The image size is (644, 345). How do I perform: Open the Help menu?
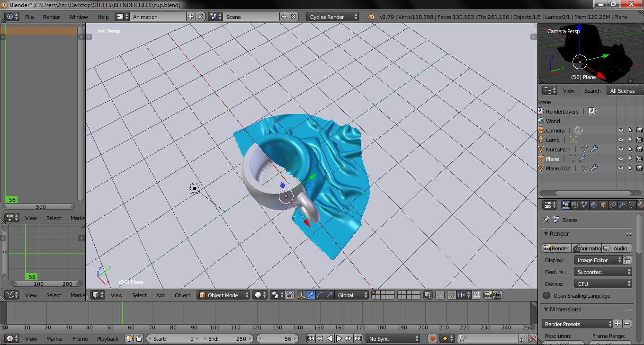pos(103,17)
